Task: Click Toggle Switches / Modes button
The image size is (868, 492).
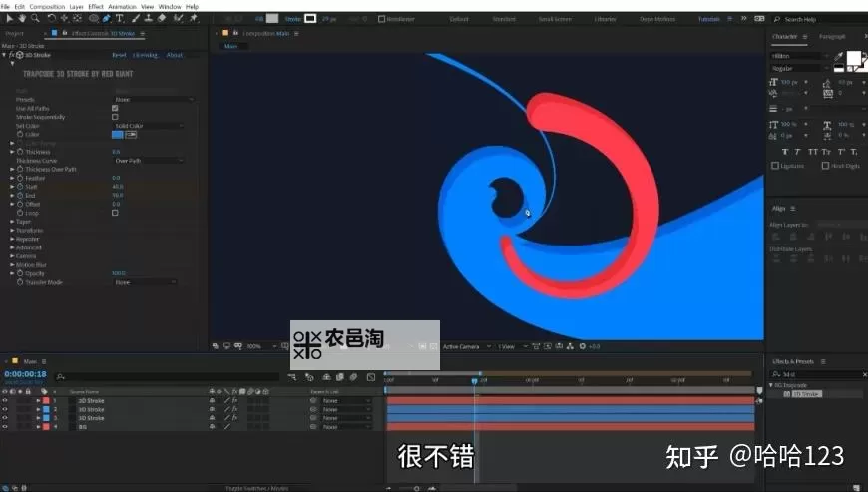Action: point(256,488)
